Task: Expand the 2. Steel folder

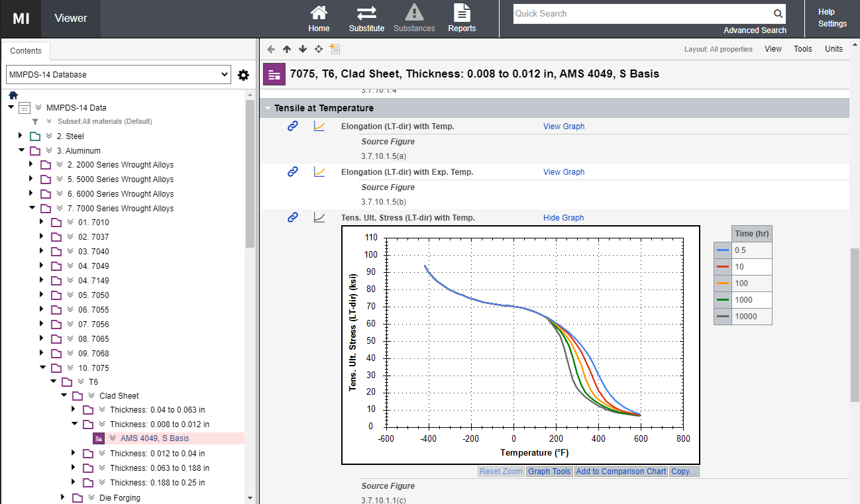Action: click(22, 136)
